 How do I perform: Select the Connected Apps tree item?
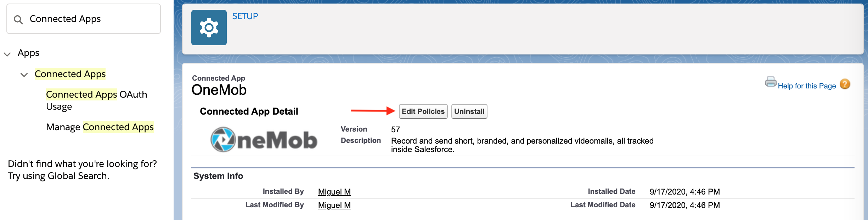[70, 74]
